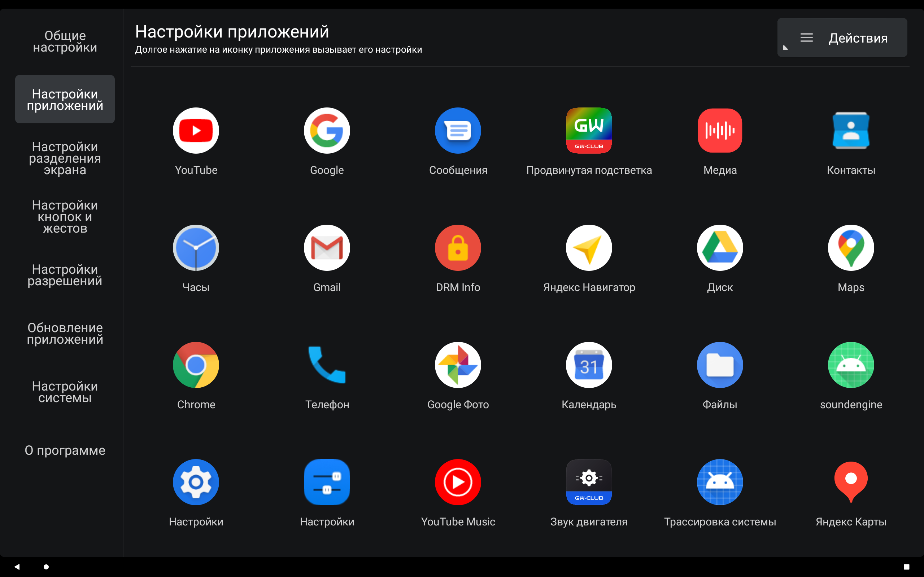
Task: Open the Телефон app
Action: [x=327, y=365]
